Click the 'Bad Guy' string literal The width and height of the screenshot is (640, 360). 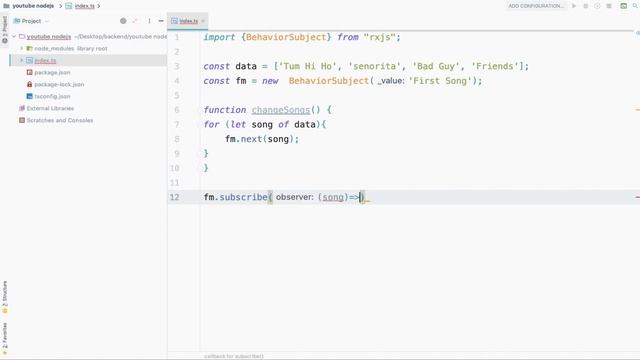pos(436,66)
